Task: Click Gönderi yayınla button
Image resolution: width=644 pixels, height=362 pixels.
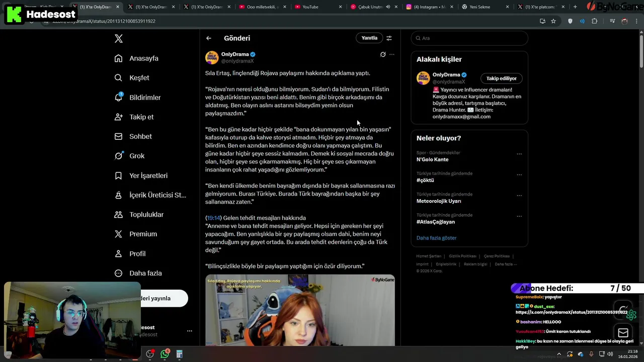Action: pos(164,298)
